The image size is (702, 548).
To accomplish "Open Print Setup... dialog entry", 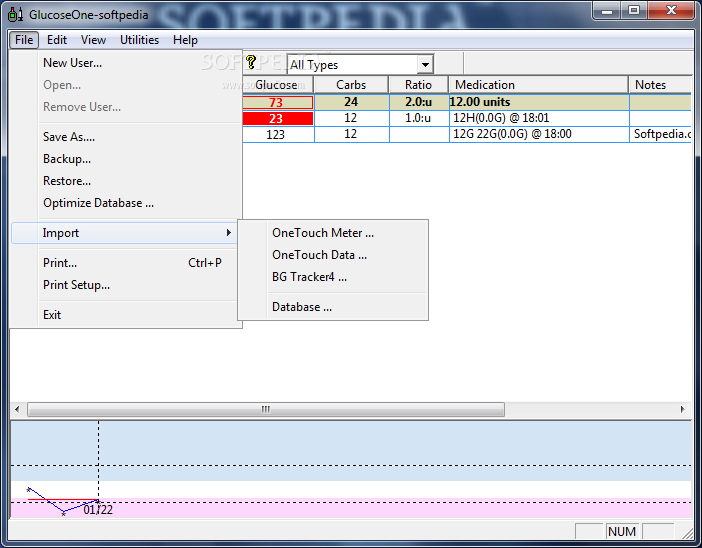I will (124, 285).
